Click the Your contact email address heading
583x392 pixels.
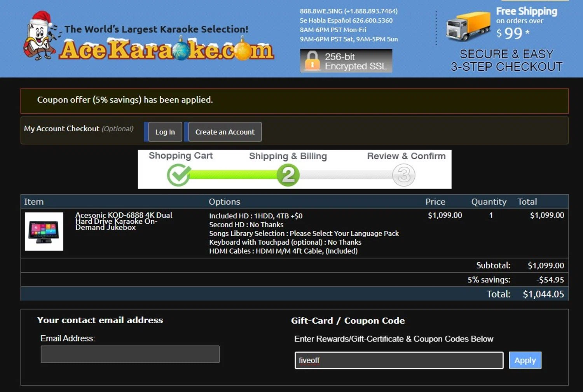click(100, 320)
